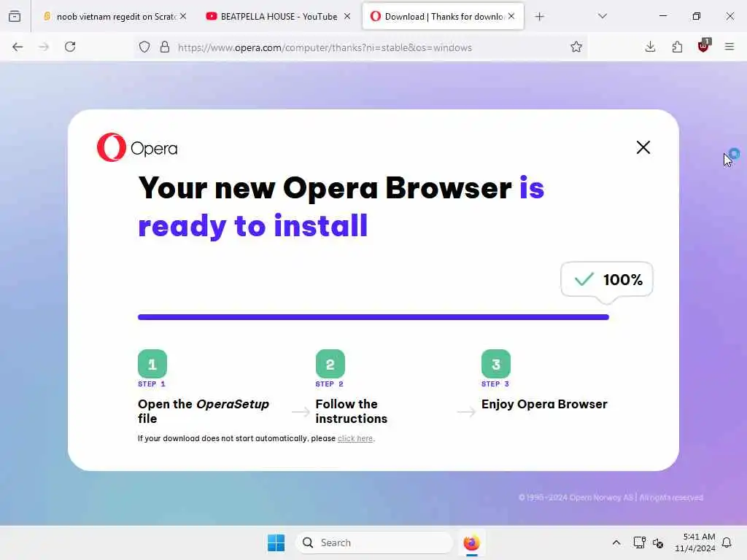Open the clock showing 5:41 AM
The width and height of the screenshot is (747, 560).
(x=695, y=542)
